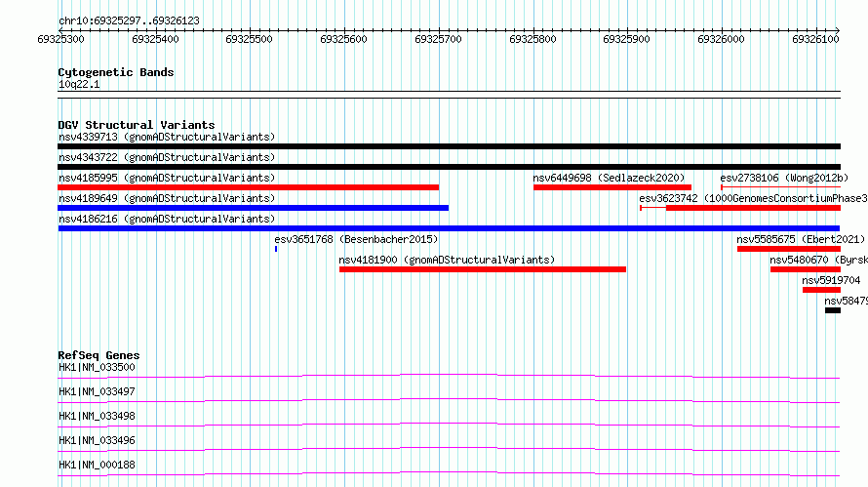Click gene label HK1|NM_033498
This screenshot has width=868, height=487.
point(97,416)
